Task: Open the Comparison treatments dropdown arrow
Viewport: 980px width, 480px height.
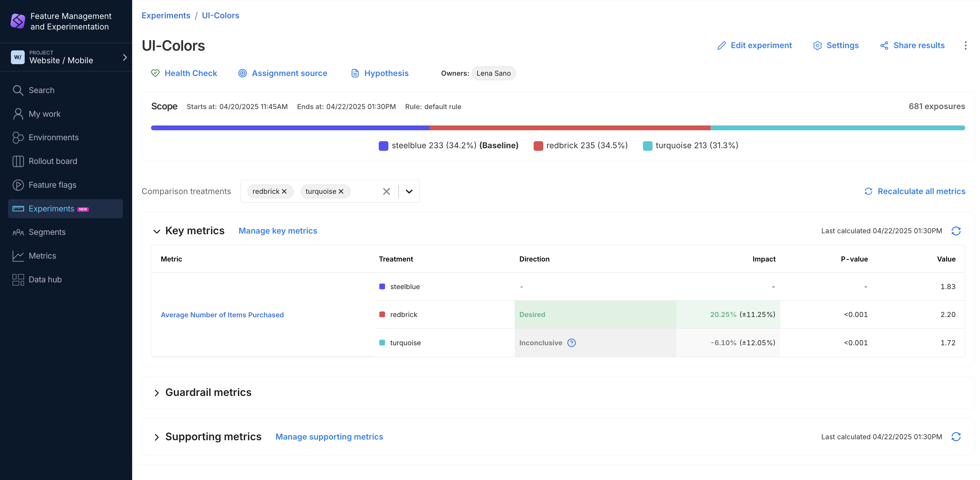Action: [x=409, y=192]
